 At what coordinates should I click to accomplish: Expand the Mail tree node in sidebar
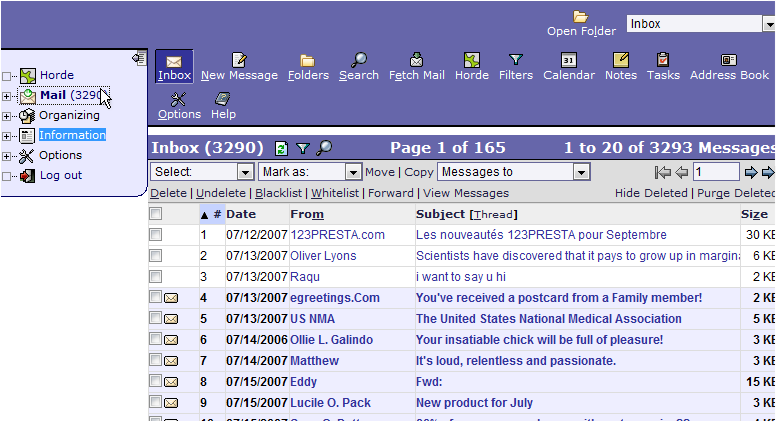coord(7,96)
